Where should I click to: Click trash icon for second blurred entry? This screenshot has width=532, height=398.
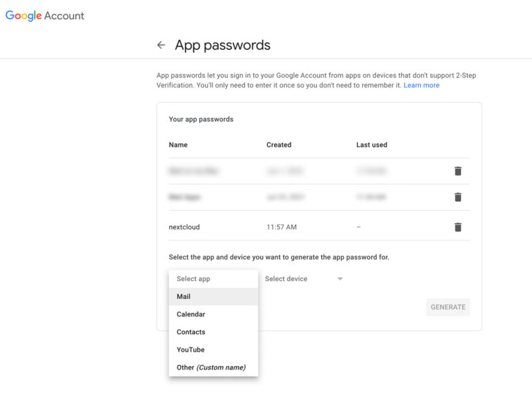[458, 197]
